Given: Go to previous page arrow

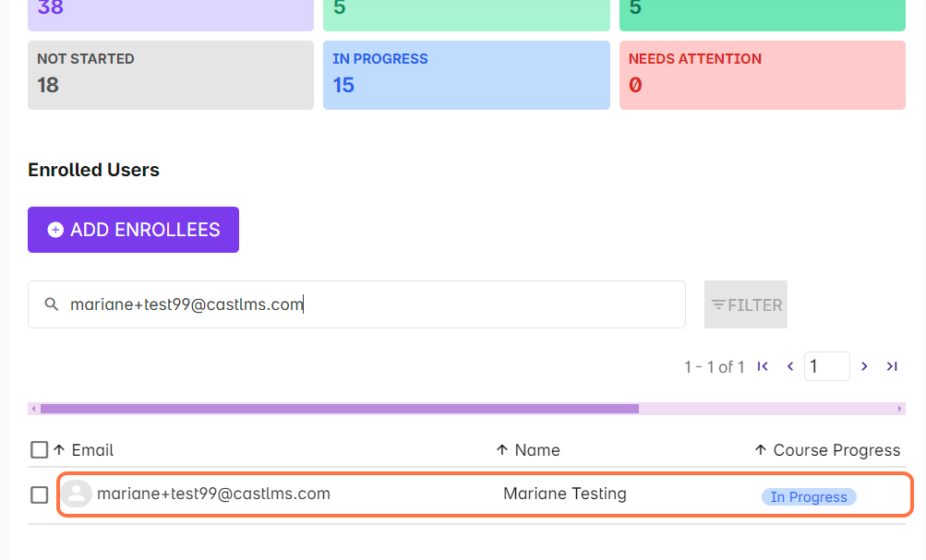Looking at the screenshot, I should [790, 366].
